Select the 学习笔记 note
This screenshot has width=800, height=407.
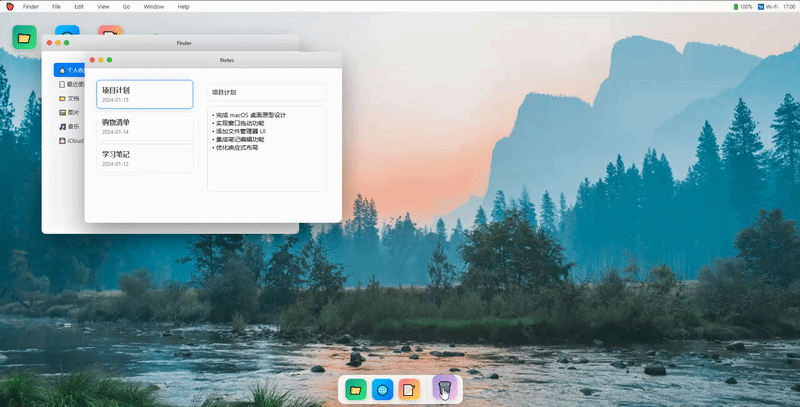click(x=144, y=158)
